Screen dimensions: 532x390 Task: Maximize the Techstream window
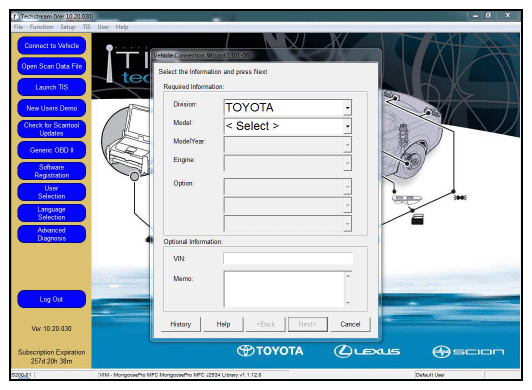coord(489,16)
